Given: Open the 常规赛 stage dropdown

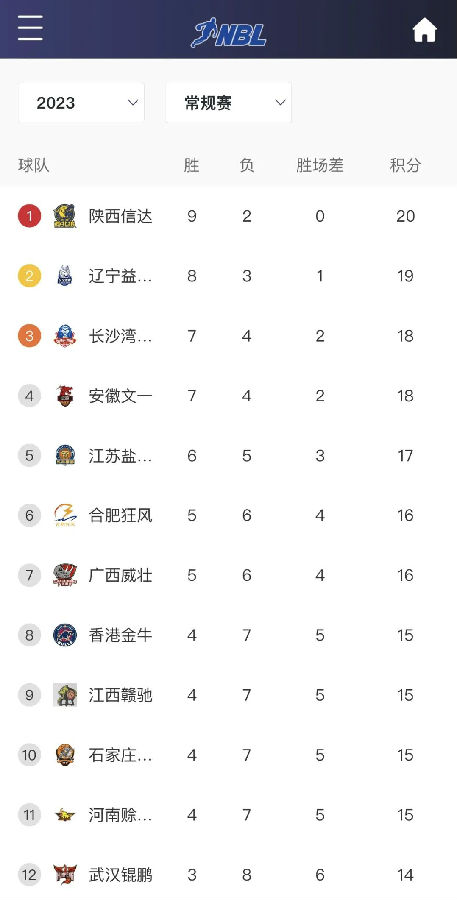Looking at the screenshot, I should (228, 103).
